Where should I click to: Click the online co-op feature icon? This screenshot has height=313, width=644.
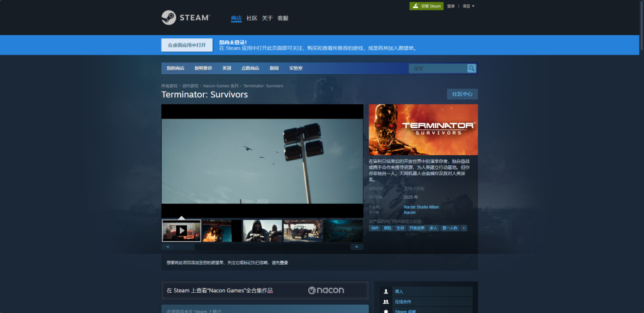point(386,302)
